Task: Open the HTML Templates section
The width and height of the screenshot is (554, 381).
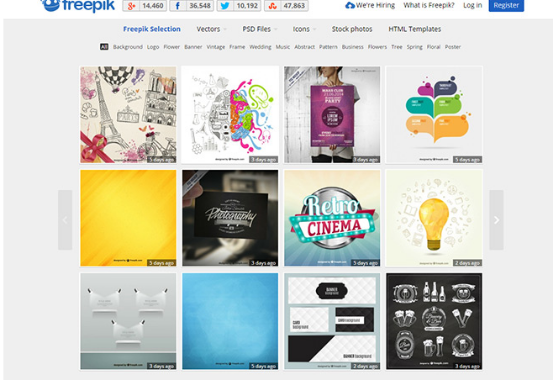Action: 414,29
